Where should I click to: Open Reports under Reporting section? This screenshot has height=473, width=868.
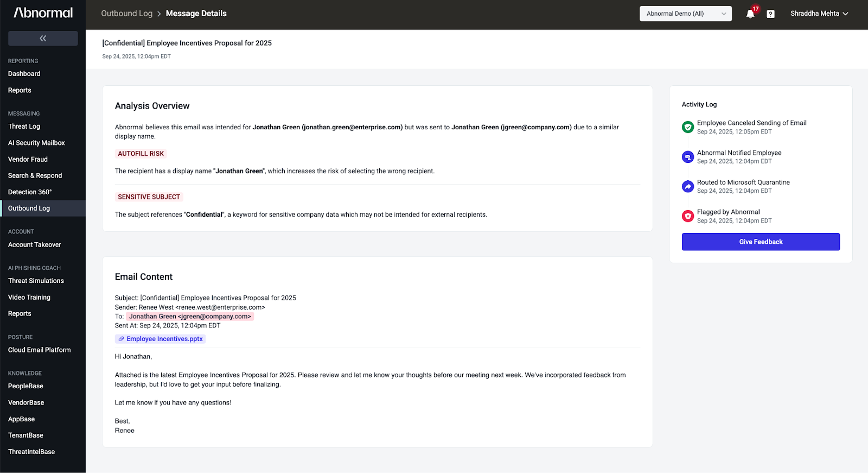point(20,90)
